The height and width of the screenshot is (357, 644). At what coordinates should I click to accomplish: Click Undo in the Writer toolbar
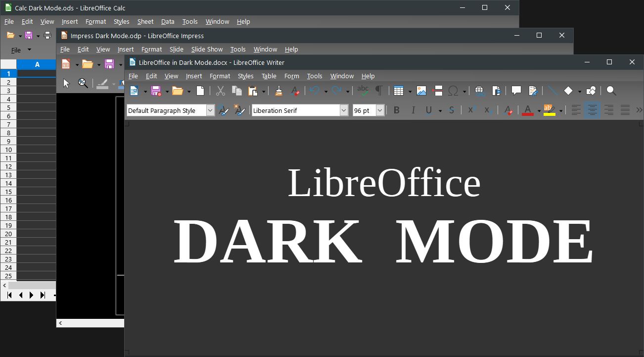(315, 91)
